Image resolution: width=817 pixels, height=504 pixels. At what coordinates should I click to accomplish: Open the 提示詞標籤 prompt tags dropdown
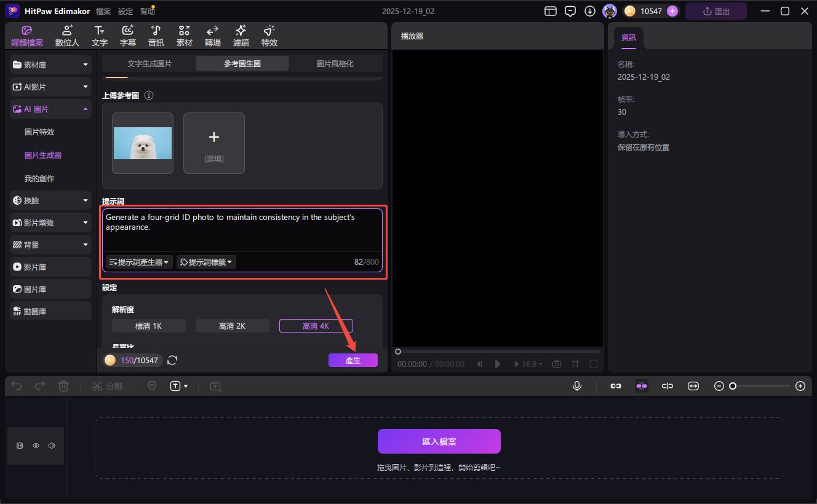pyautogui.click(x=206, y=261)
